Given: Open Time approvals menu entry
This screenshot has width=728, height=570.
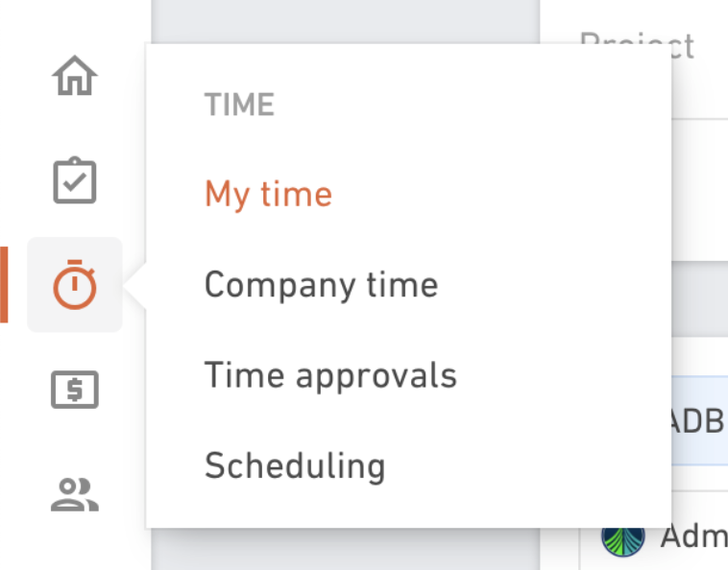Looking at the screenshot, I should tap(330, 375).
